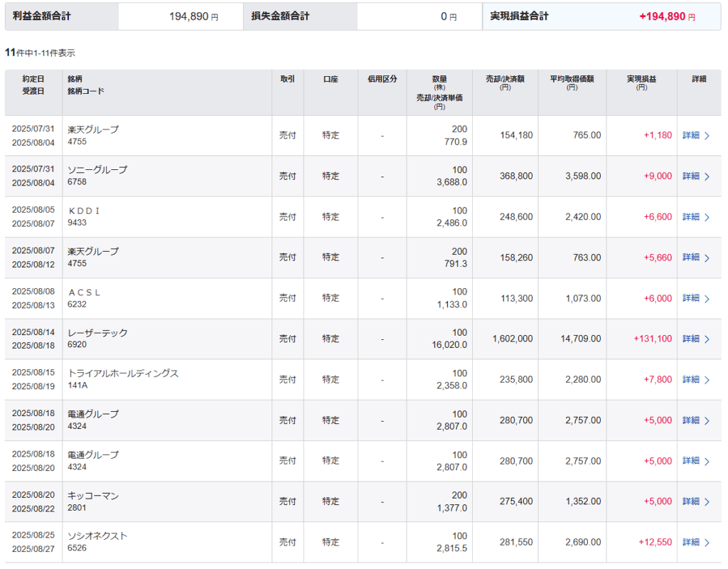Click stock name レーザーテック
The image size is (728, 569).
tap(97, 333)
